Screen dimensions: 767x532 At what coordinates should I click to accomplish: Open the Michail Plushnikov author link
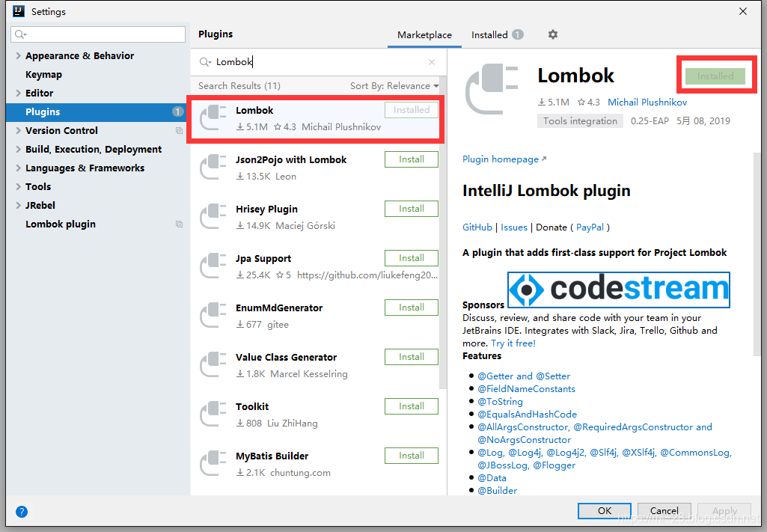point(647,103)
